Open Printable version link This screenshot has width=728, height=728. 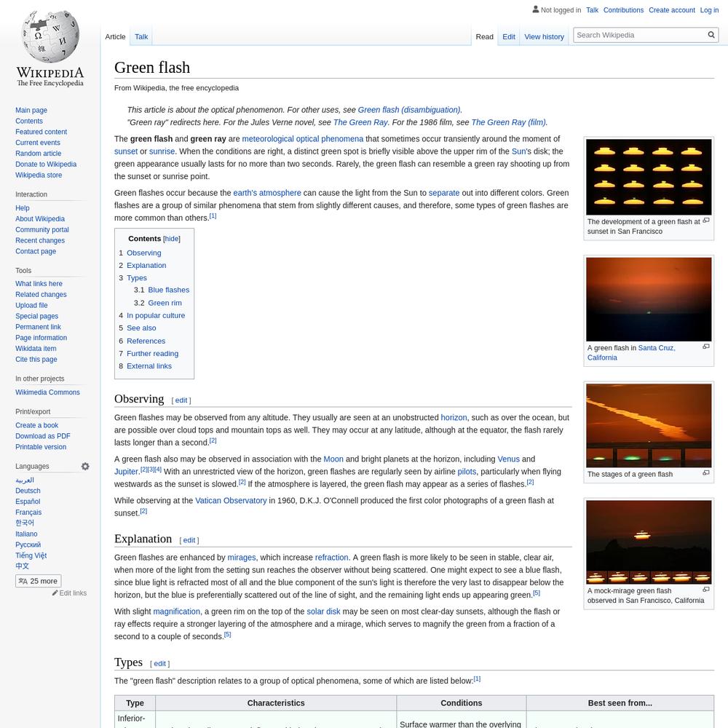point(41,447)
